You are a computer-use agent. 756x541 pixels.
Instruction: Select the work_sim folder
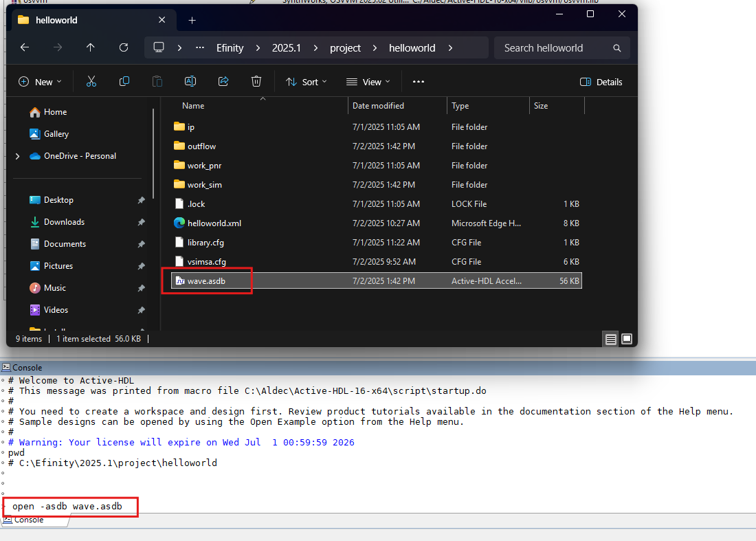377,185
